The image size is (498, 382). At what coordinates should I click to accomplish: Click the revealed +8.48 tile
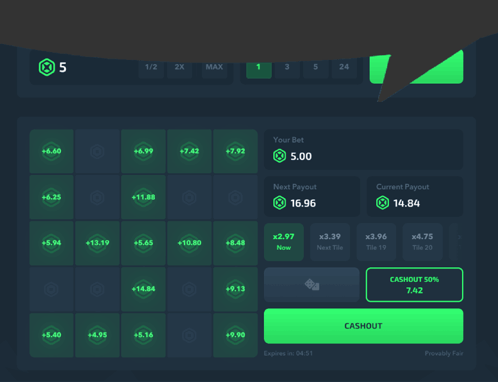point(235,243)
